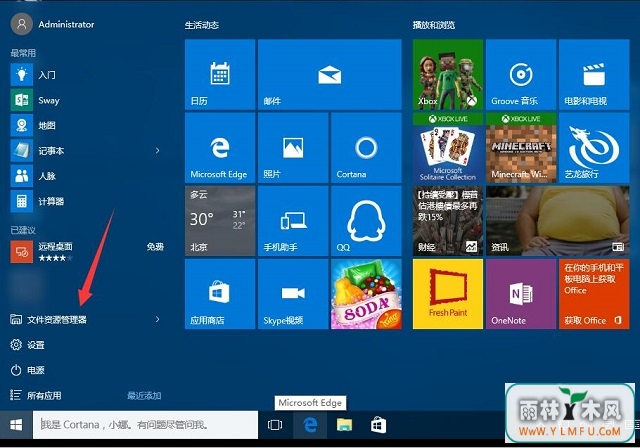Click 免费 next to 远程桌面

pos(155,247)
